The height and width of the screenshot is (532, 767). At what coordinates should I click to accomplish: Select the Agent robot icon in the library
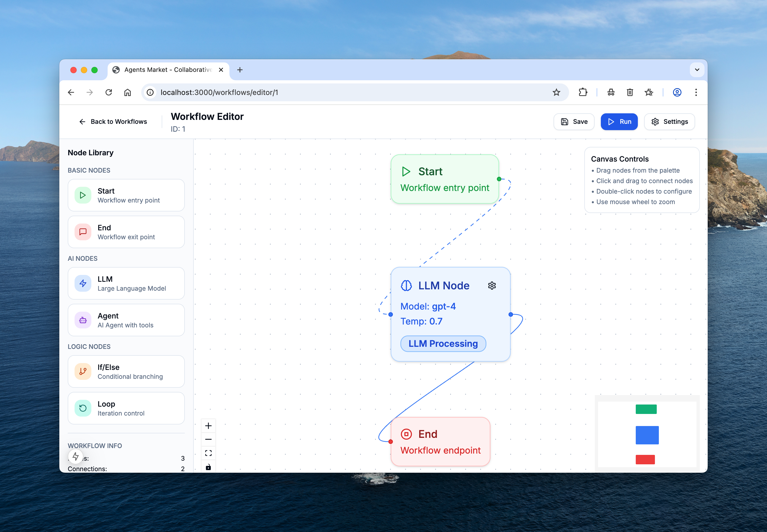tap(83, 320)
